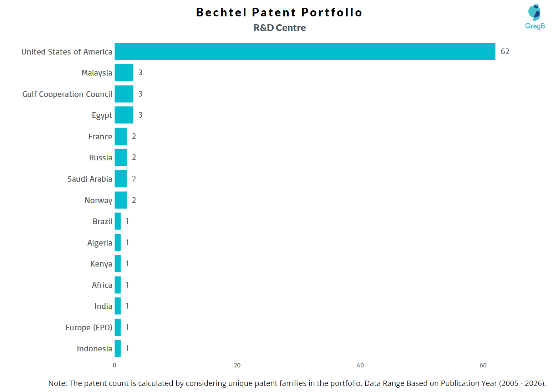Select the Malaysia bar

[124, 73]
